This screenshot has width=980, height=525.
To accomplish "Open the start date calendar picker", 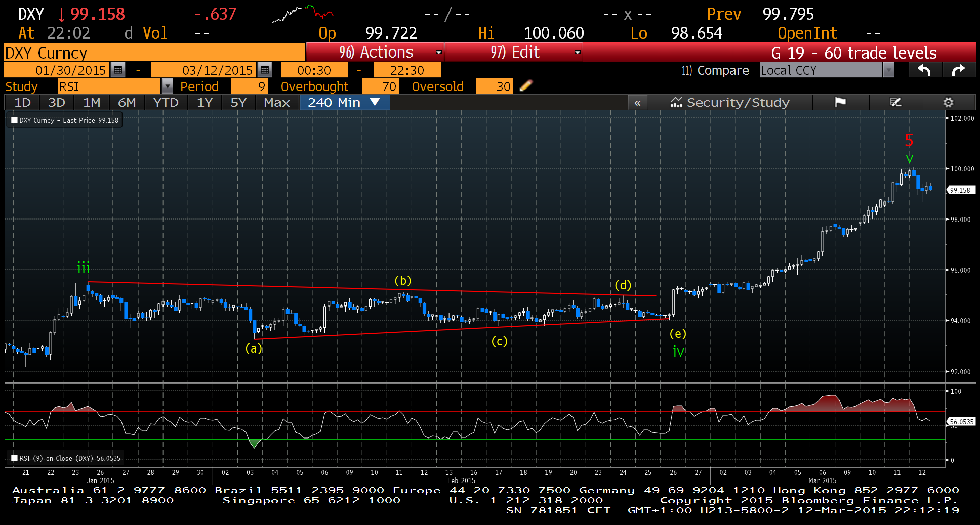I will (x=118, y=70).
